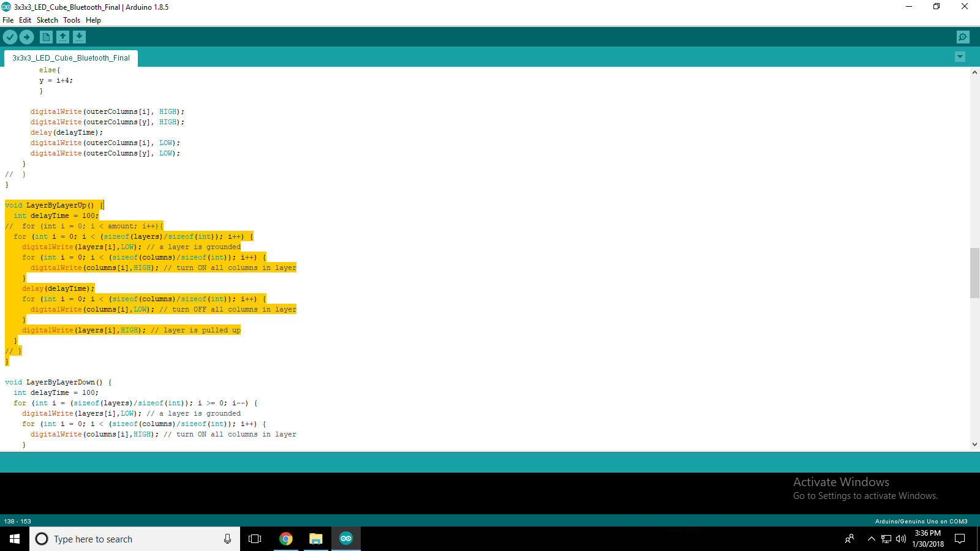The width and height of the screenshot is (980, 551).
Task: Open the Tools menu
Action: (72, 20)
